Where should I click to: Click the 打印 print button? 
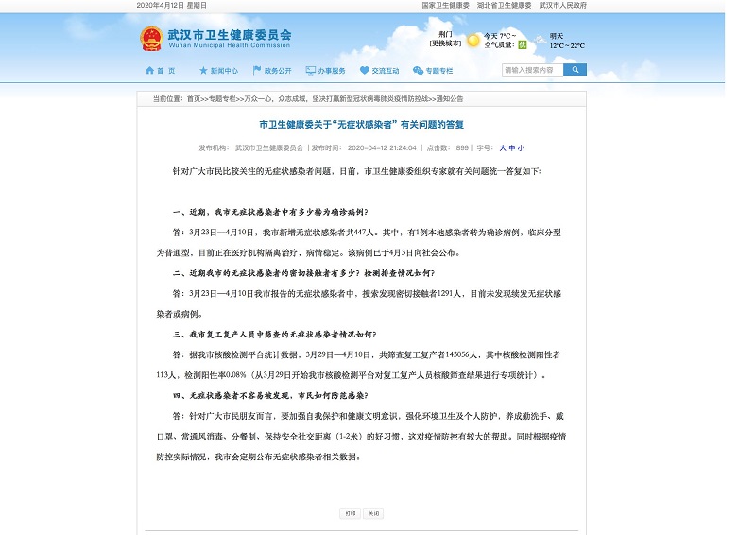pyautogui.click(x=351, y=513)
